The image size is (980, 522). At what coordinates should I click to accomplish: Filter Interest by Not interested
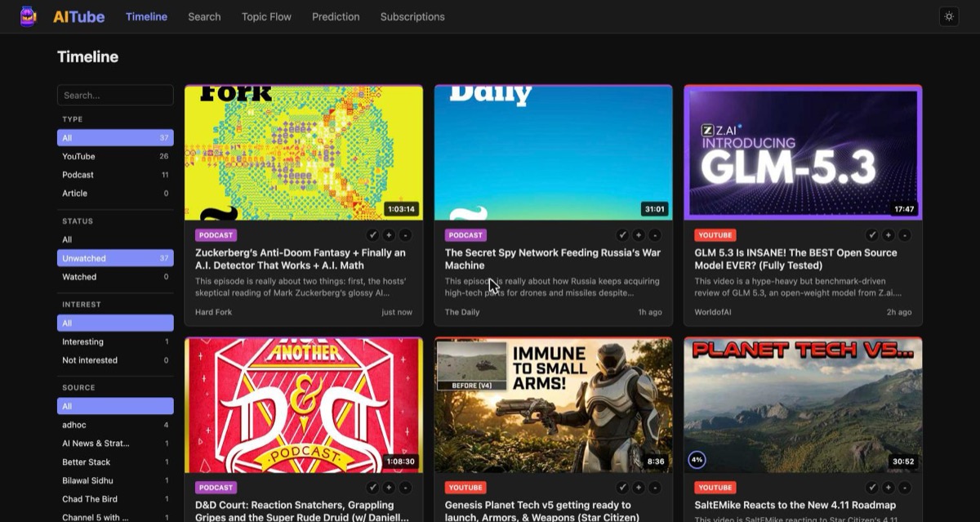point(115,360)
